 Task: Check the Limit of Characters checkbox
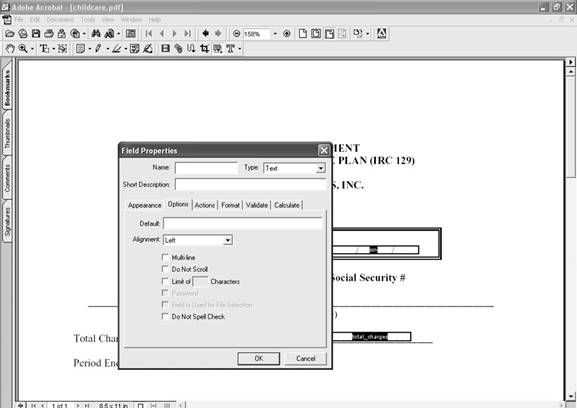pyautogui.click(x=165, y=281)
